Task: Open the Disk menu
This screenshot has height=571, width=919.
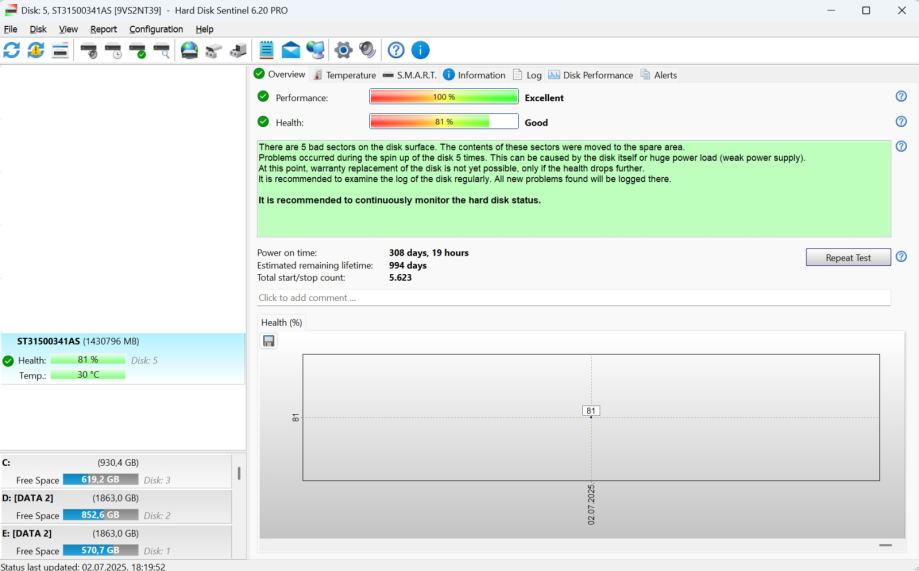Action: point(38,29)
